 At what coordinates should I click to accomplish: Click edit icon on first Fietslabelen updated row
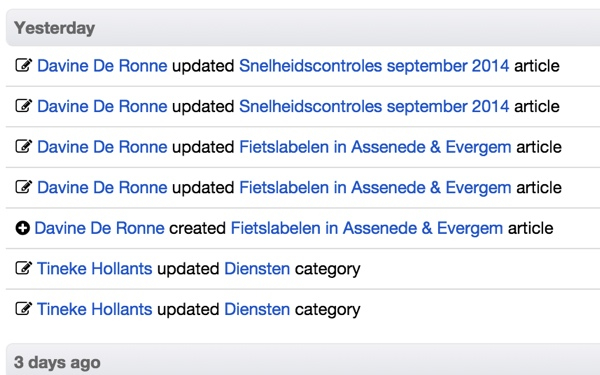click(24, 146)
